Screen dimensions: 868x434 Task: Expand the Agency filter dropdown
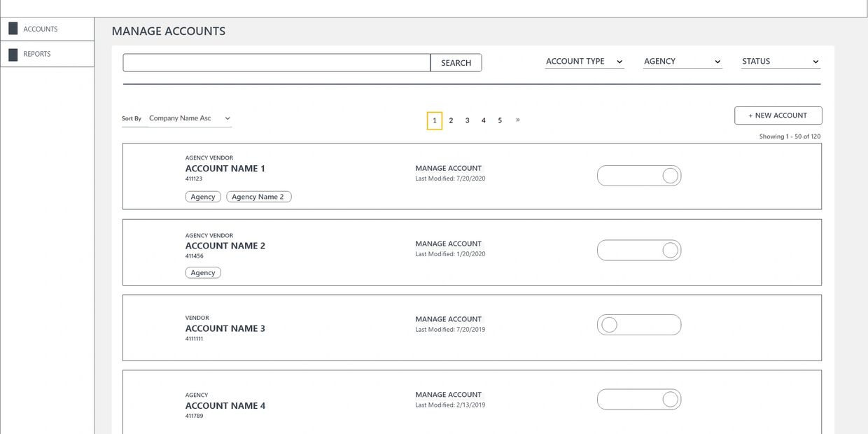(x=682, y=62)
